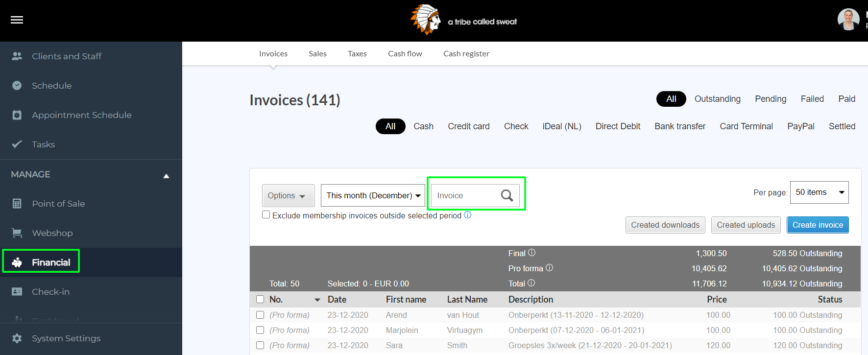The height and width of the screenshot is (355, 868).
Task: Click the Created uploads button
Action: coord(746,225)
